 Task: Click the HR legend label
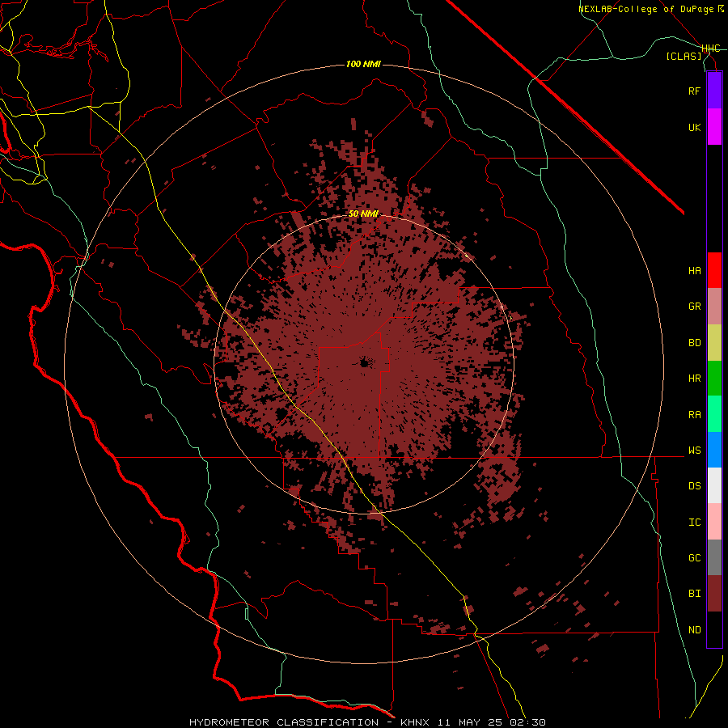point(694,379)
